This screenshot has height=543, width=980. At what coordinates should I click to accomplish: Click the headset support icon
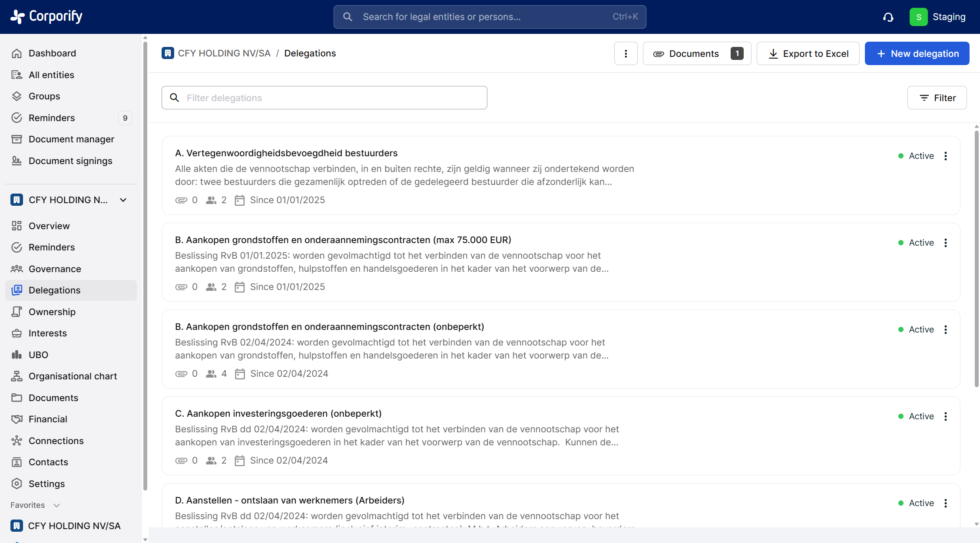(x=888, y=17)
